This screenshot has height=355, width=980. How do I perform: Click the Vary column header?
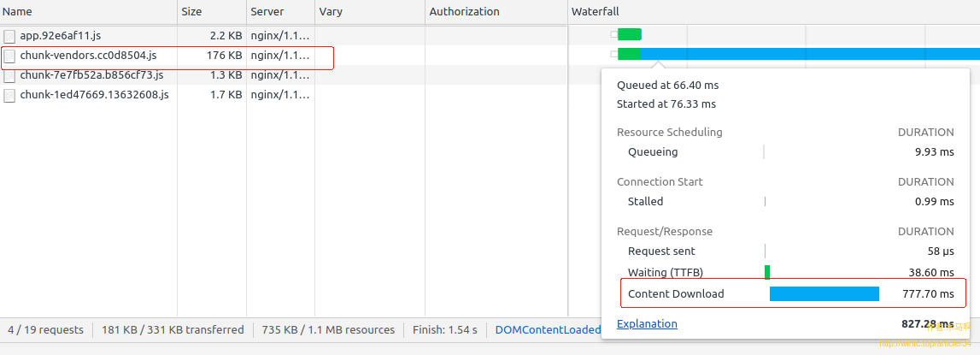coord(330,11)
